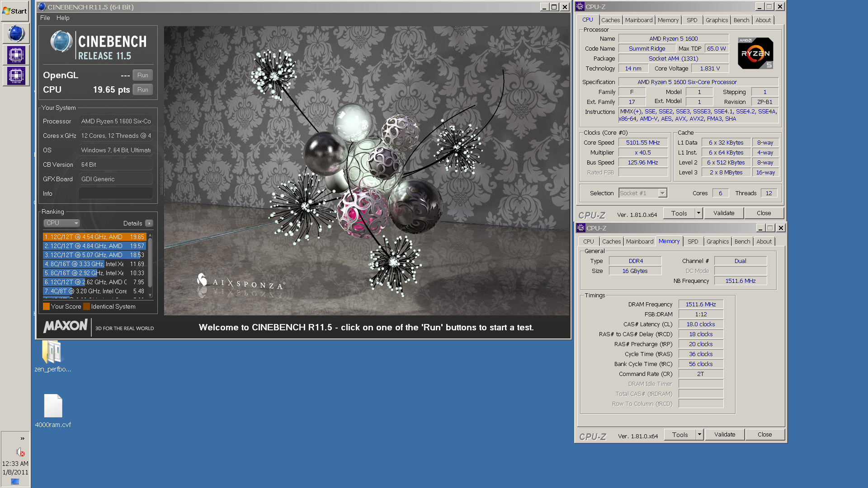The height and width of the screenshot is (488, 868).
Task: Click the Ryzen 5 logo in CPU-Z
Action: 755,53
